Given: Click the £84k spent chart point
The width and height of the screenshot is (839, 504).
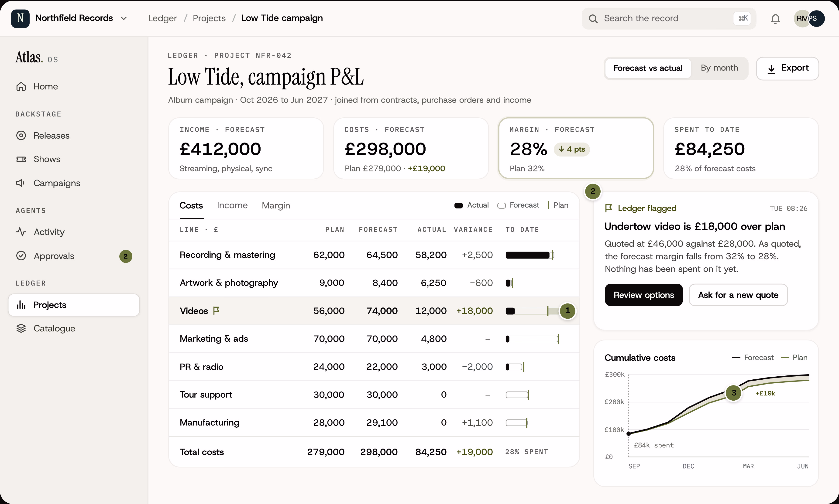Looking at the screenshot, I should click(628, 434).
